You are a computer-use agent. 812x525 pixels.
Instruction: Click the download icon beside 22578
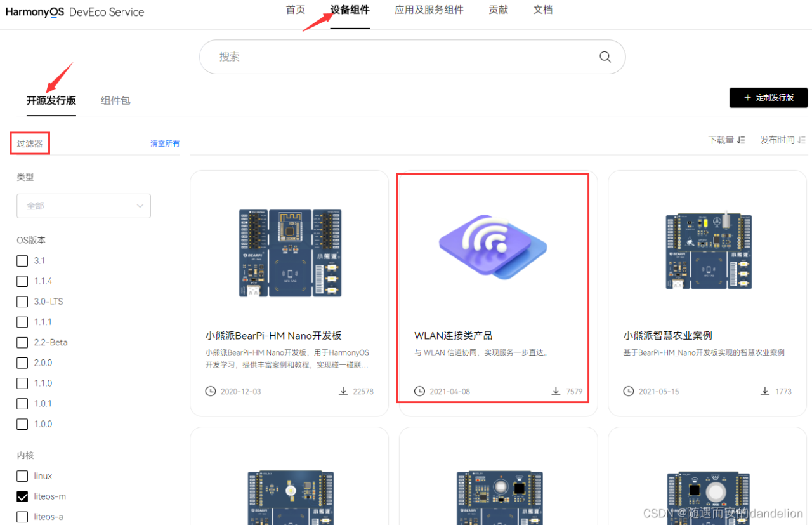pyautogui.click(x=343, y=391)
